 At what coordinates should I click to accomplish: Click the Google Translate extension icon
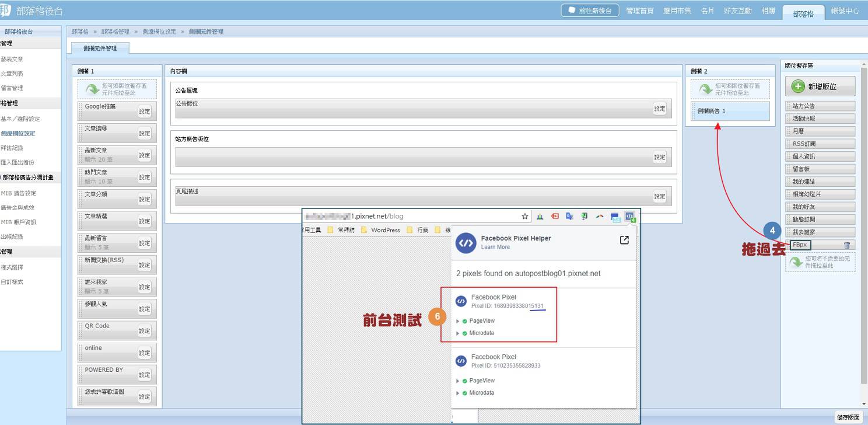pos(569,217)
